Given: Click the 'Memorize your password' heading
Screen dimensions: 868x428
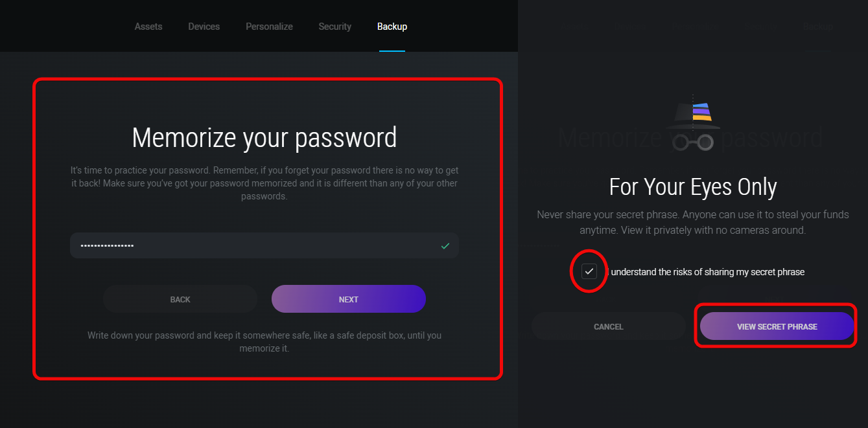Looking at the screenshot, I should (264, 138).
